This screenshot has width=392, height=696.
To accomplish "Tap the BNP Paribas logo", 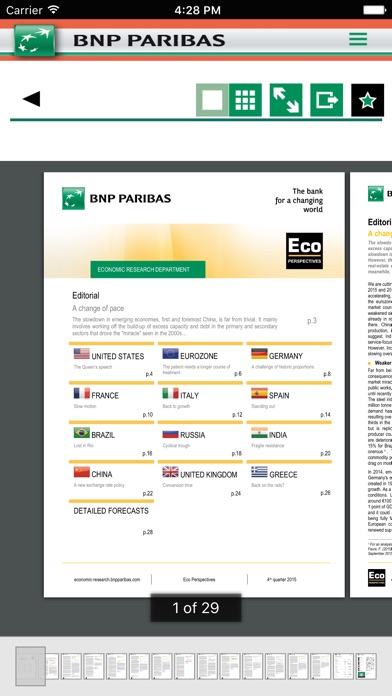I will pos(35,40).
